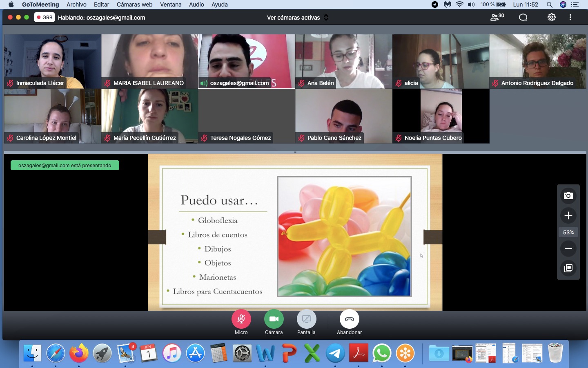Open Telegram in the Dock
This screenshot has height=368, width=588.
coord(335,353)
